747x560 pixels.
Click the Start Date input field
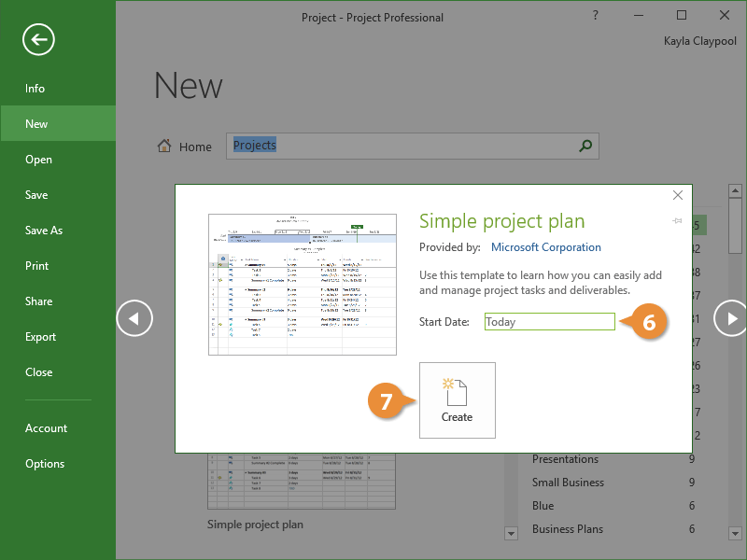tap(550, 322)
